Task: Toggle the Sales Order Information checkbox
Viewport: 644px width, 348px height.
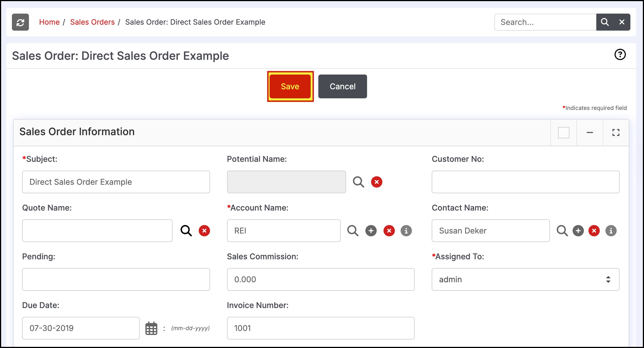Action: (x=563, y=133)
